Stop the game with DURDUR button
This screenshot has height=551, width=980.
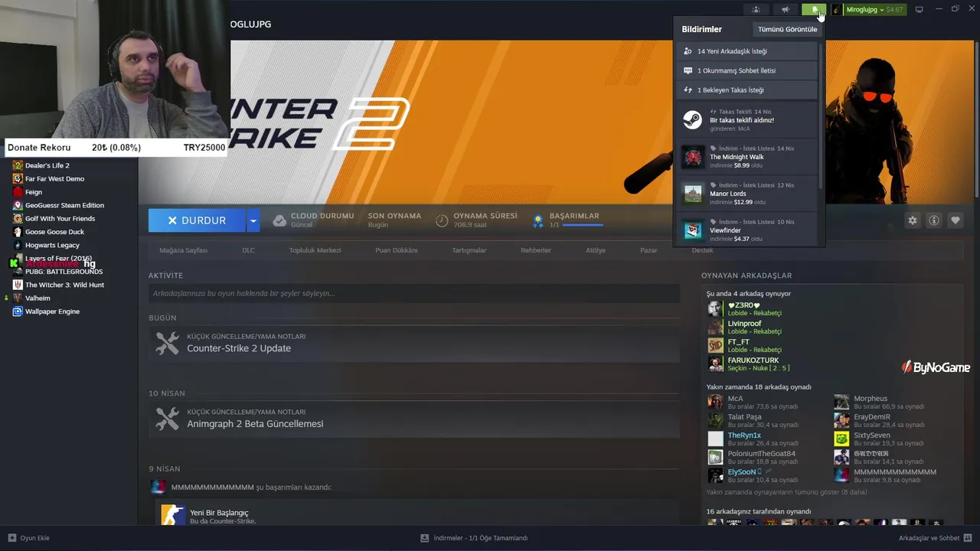197,220
